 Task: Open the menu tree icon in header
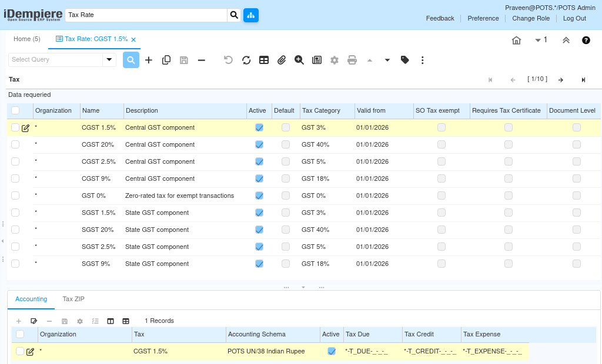(250, 15)
